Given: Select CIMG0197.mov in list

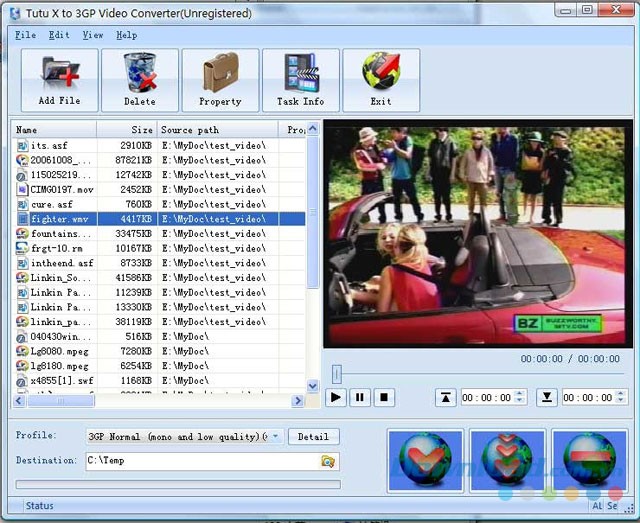Looking at the screenshot, I should click(160, 189).
